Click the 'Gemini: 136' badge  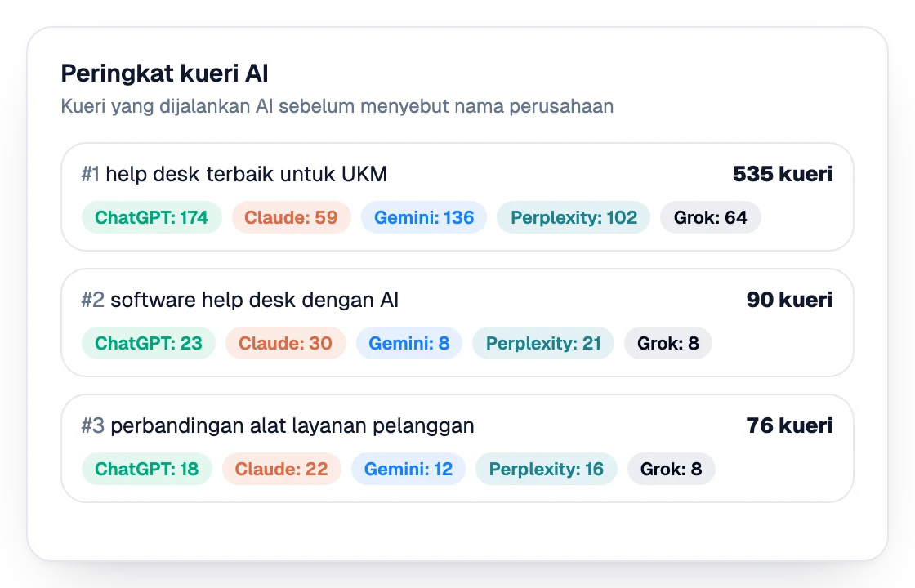point(424,217)
